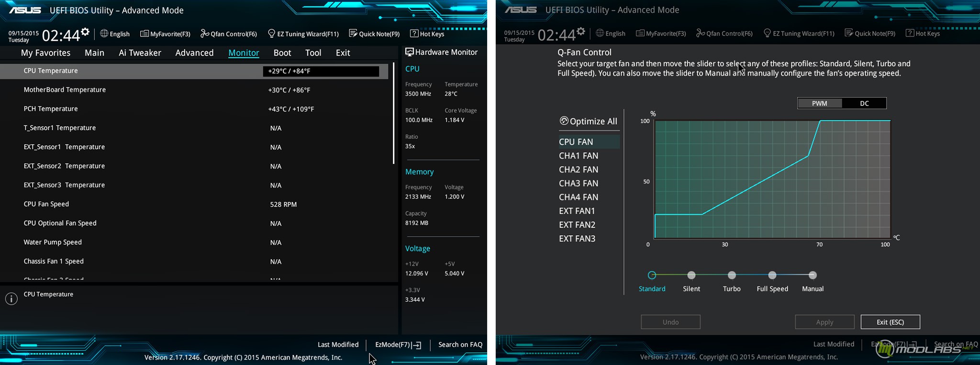This screenshot has height=365, width=980.
Task: Select the Monitor tab
Action: click(244, 53)
